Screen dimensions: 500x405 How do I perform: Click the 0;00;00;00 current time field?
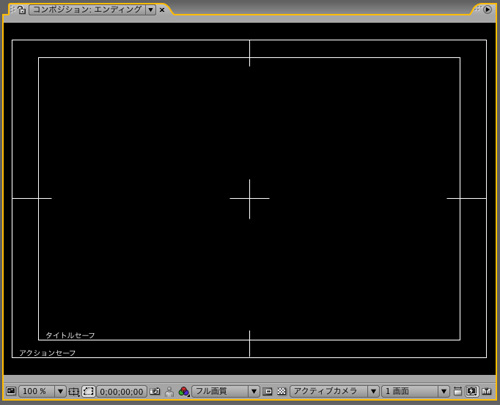(121, 391)
